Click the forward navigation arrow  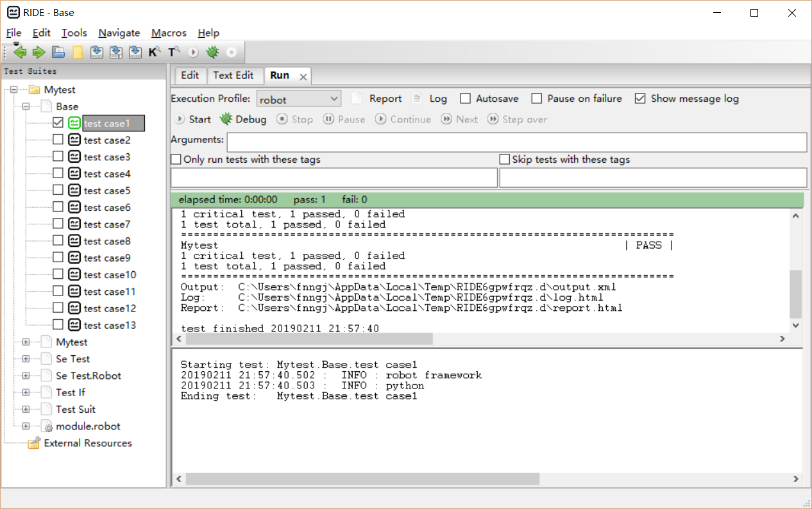tap(38, 52)
